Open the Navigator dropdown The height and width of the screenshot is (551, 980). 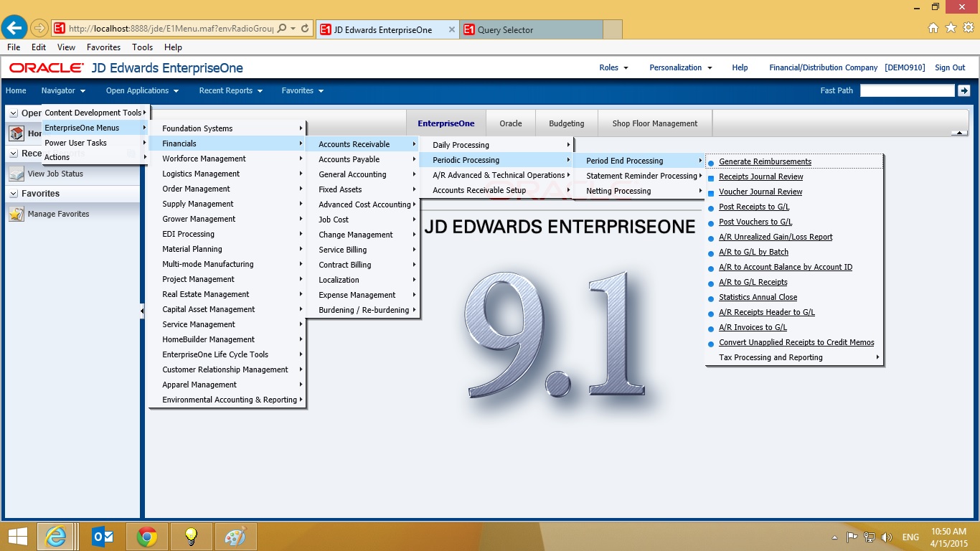tap(63, 90)
